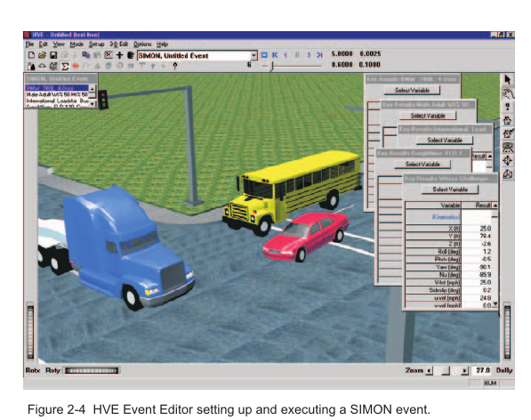The height and width of the screenshot is (420, 531).
Task: Click the boxed X toolbar icon
Action: (x=109, y=55)
